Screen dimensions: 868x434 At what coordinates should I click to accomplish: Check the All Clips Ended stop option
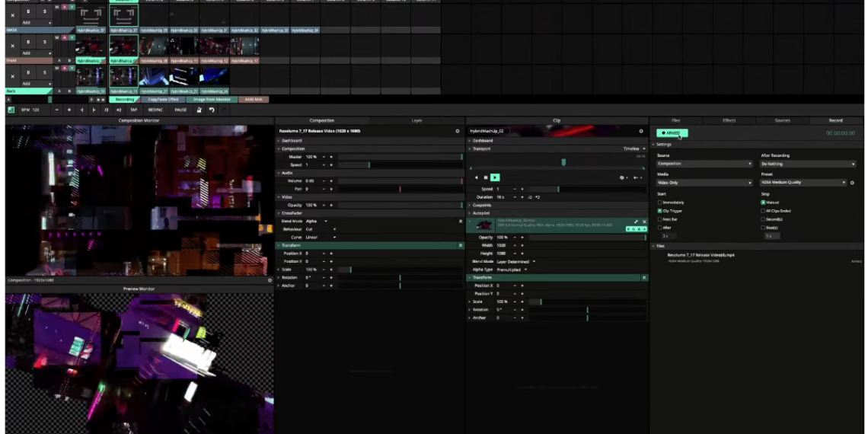click(763, 211)
